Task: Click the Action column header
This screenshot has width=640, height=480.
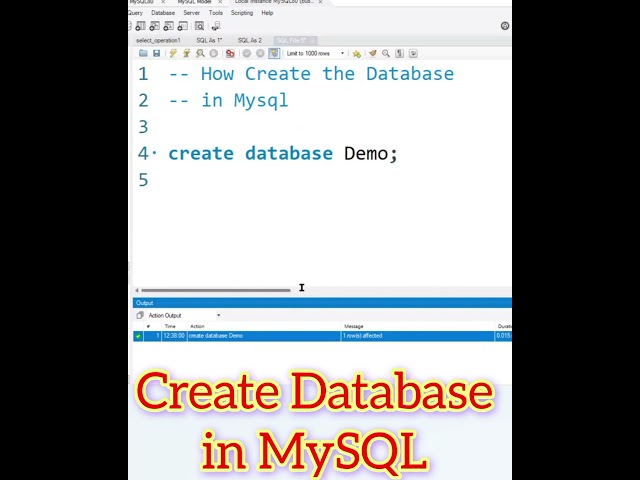Action: click(197, 326)
